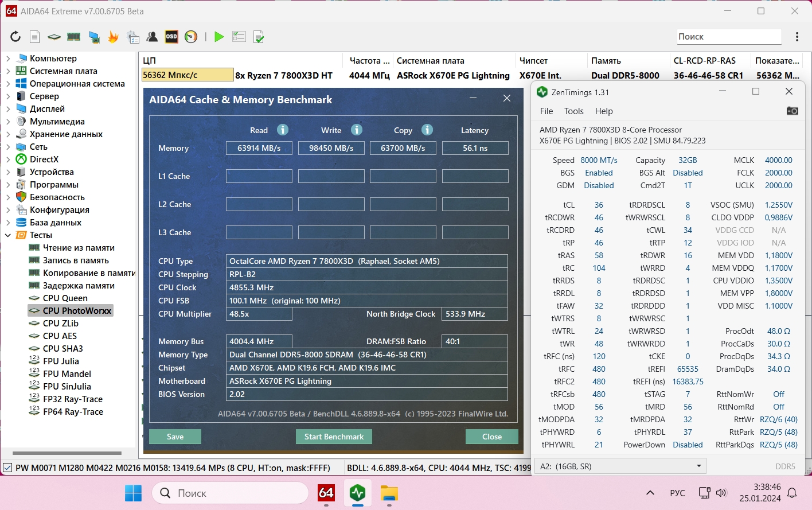Click the checklist results toolbar icon
Viewport: 812px width, 510px height.
(239, 37)
